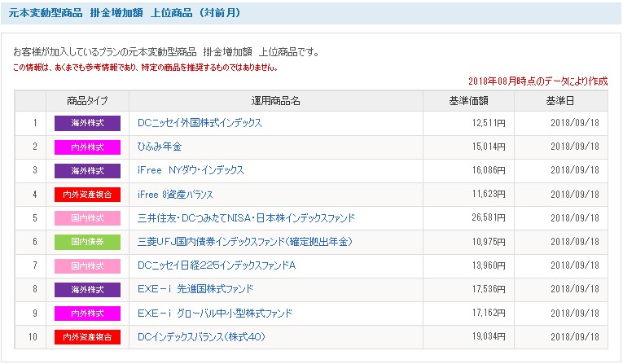Open DCニッセイ日経225インデックスファンドA link
The width and height of the screenshot is (623, 364).
coord(217,265)
